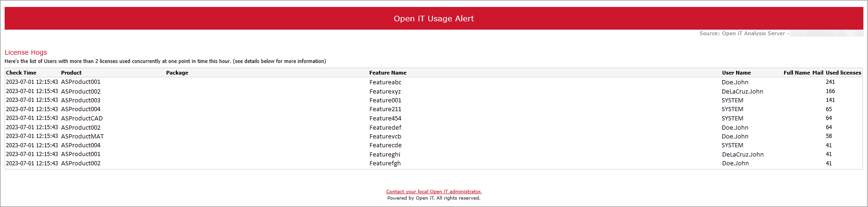Select the ASProduct003 product cell
Image resolution: width=868 pixels, height=207 pixels.
coord(81,100)
